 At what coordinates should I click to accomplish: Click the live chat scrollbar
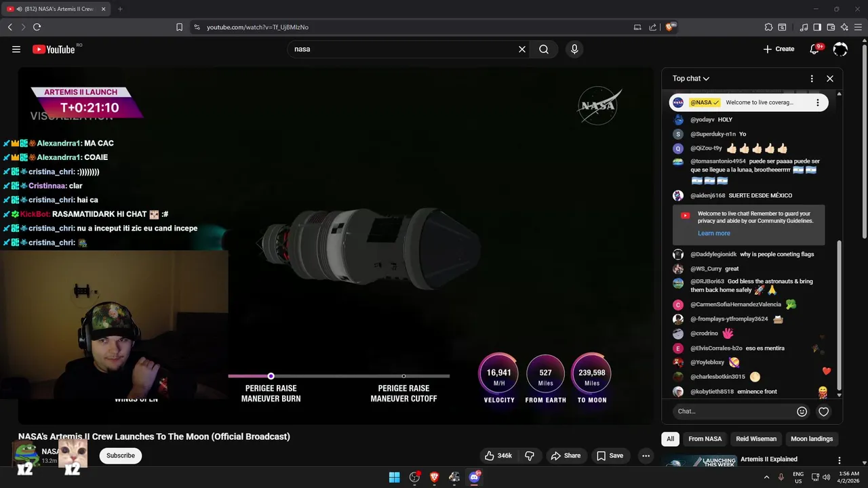[x=839, y=315]
